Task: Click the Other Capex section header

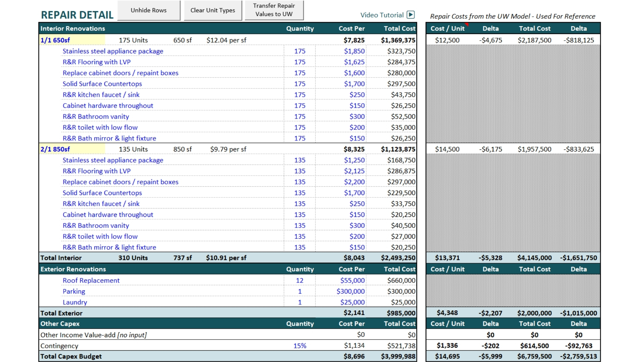Action: [x=60, y=324]
